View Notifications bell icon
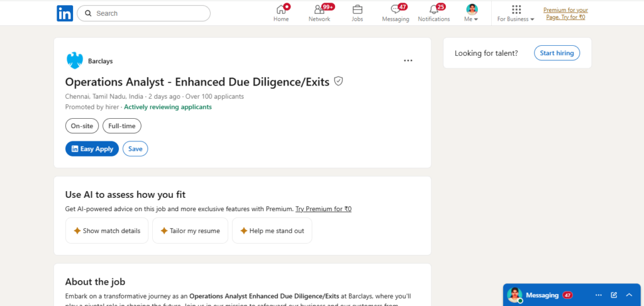This screenshot has height=306, width=644. coord(434,9)
